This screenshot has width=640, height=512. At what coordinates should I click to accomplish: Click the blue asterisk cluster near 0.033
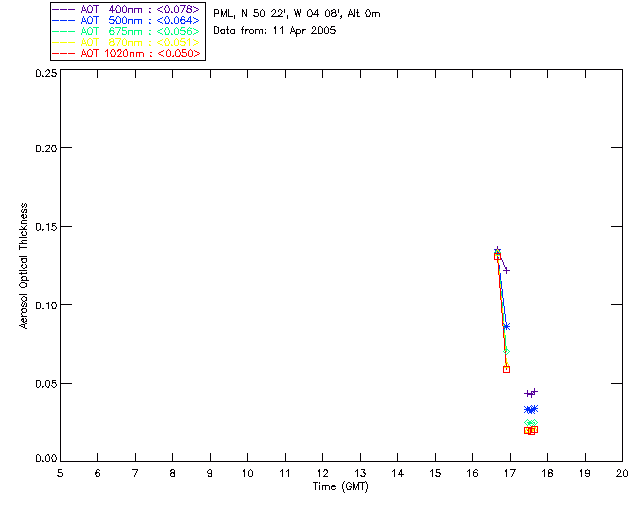pos(531,409)
